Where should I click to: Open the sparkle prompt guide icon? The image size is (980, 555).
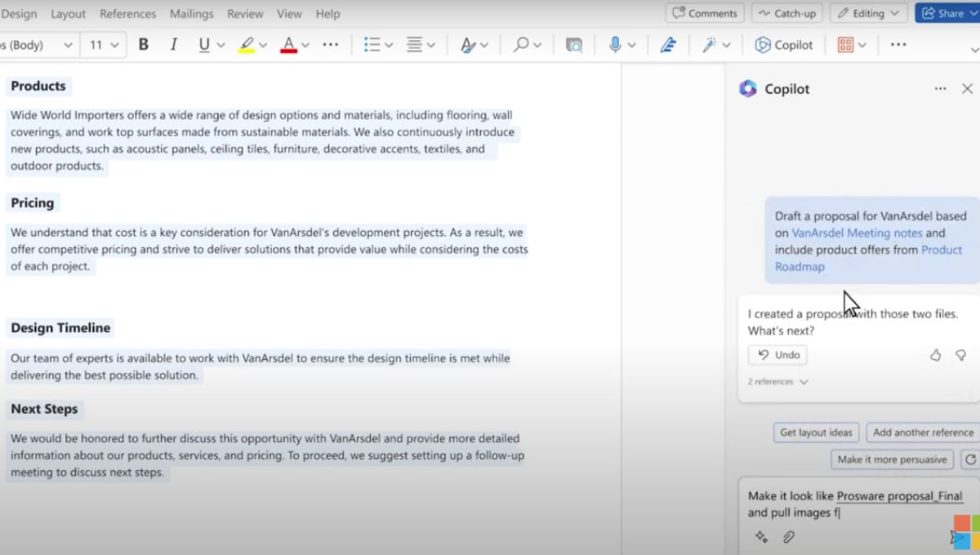point(761,537)
